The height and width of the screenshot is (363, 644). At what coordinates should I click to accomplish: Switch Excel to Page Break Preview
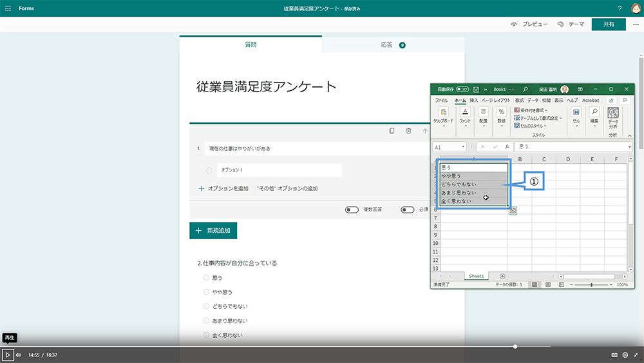pyautogui.click(x=561, y=284)
